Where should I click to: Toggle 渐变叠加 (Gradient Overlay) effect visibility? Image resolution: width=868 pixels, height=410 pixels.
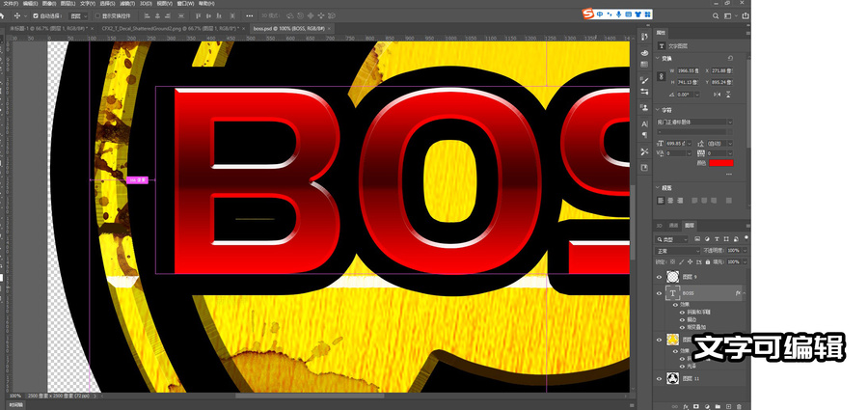coord(682,327)
